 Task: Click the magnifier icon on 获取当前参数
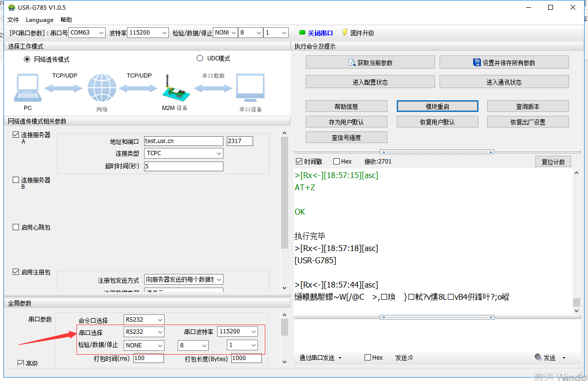[x=352, y=63]
